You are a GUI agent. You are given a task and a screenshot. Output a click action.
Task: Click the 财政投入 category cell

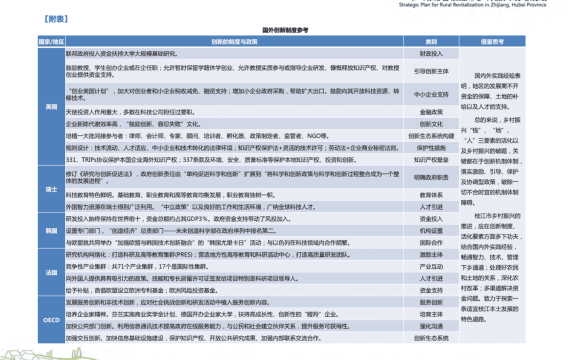[431, 53]
